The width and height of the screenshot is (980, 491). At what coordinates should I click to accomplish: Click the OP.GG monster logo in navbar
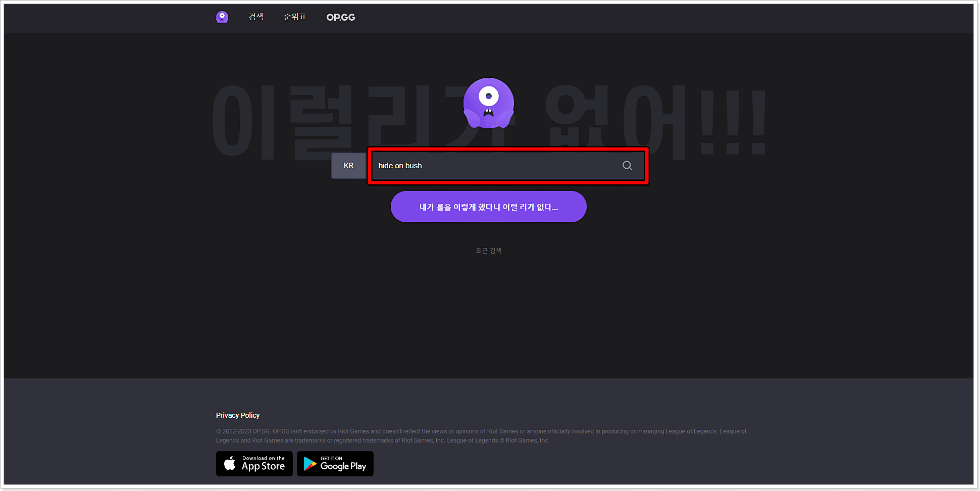tap(222, 17)
